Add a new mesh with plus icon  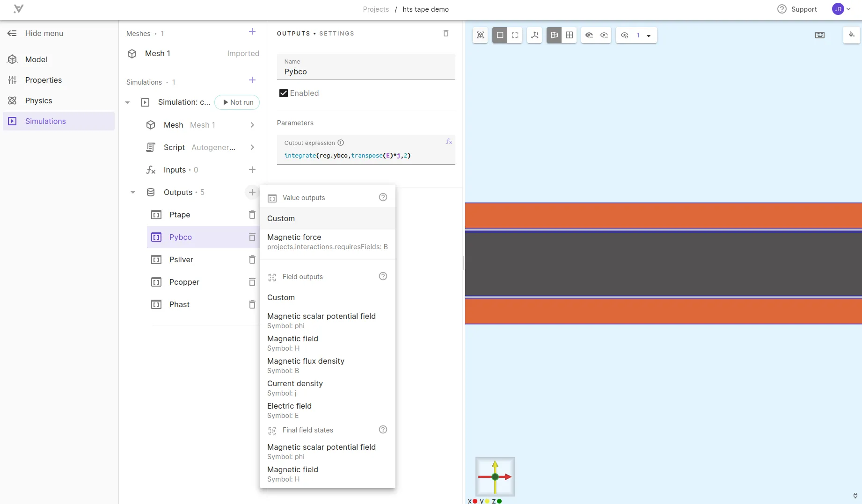[x=252, y=31]
